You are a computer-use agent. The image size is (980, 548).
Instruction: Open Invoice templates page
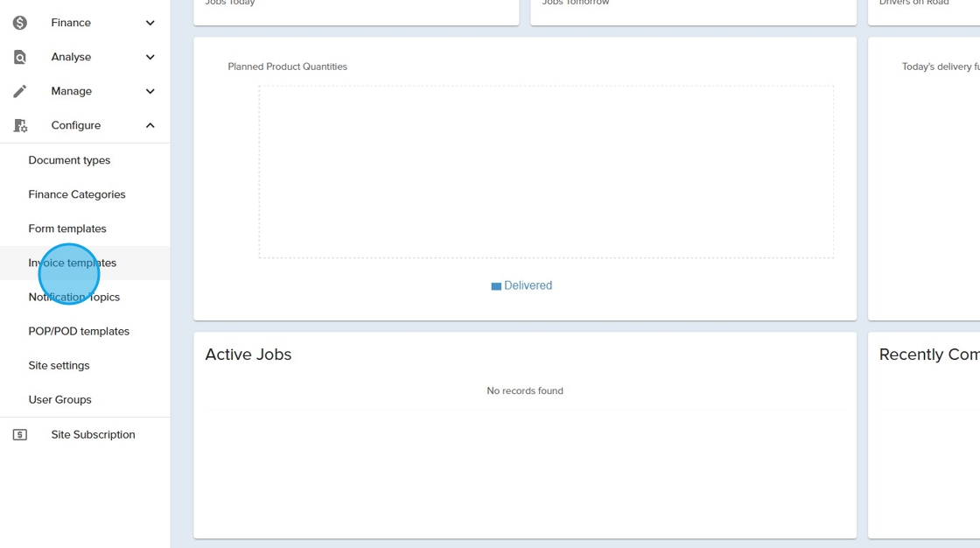tap(73, 263)
